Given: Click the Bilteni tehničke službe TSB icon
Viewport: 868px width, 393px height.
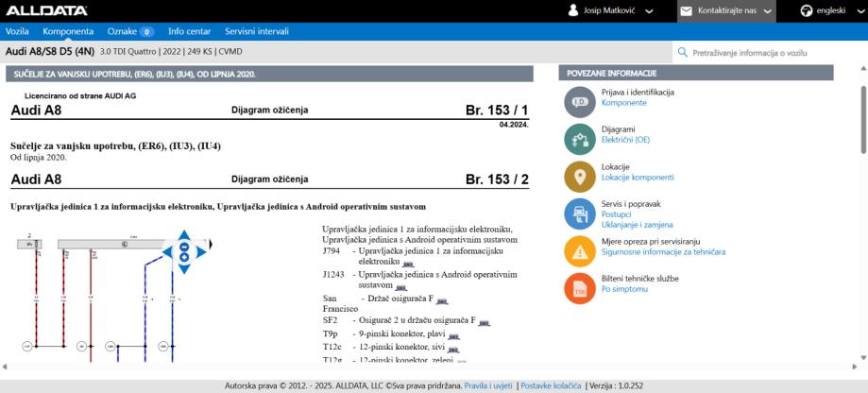Looking at the screenshot, I should pyautogui.click(x=580, y=288).
